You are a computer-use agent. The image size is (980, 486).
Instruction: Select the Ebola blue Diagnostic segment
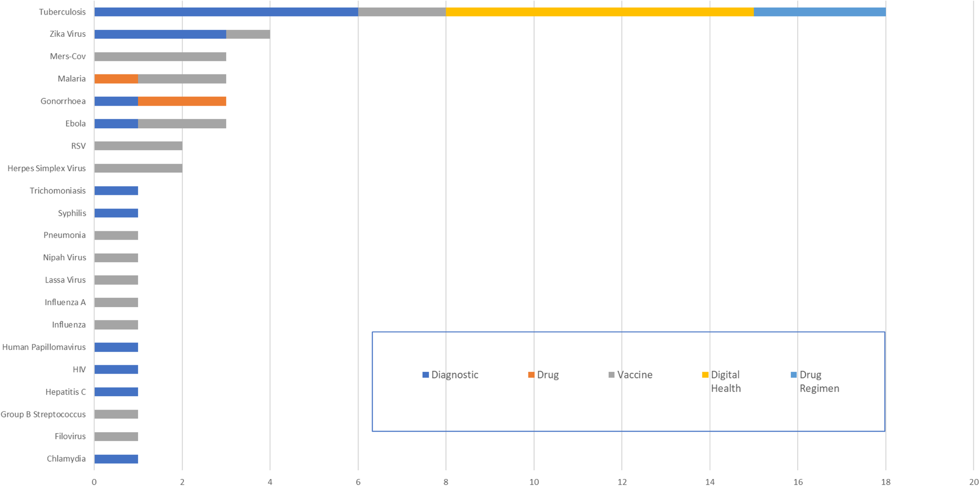(x=116, y=123)
